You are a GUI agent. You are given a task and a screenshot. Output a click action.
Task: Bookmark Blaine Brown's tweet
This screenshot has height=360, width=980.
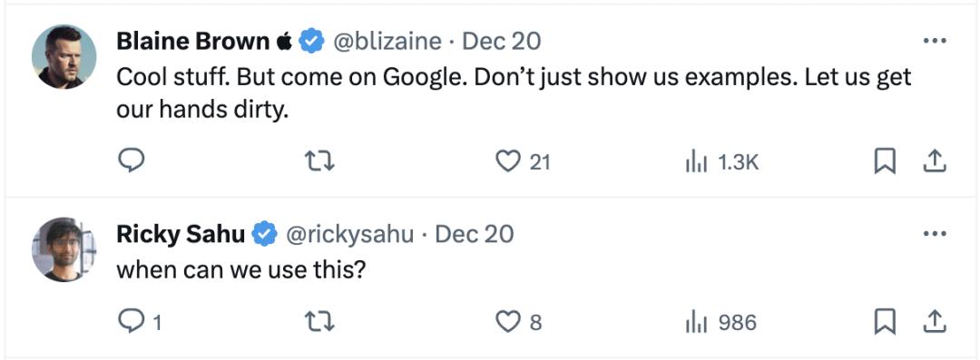885,162
